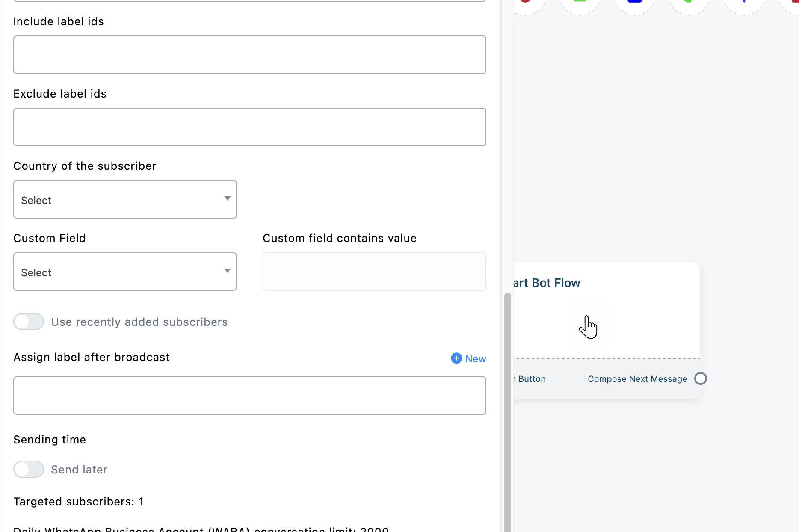Enable Use recently added subscribers toggle

pos(29,322)
